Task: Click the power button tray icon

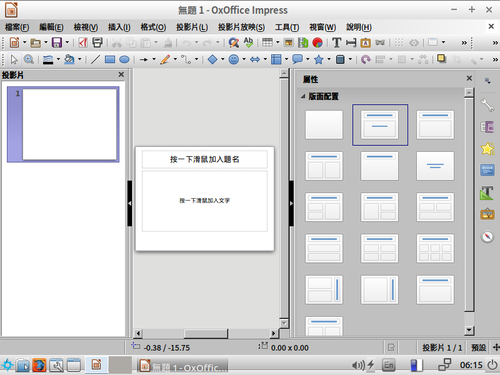Action: (x=492, y=365)
